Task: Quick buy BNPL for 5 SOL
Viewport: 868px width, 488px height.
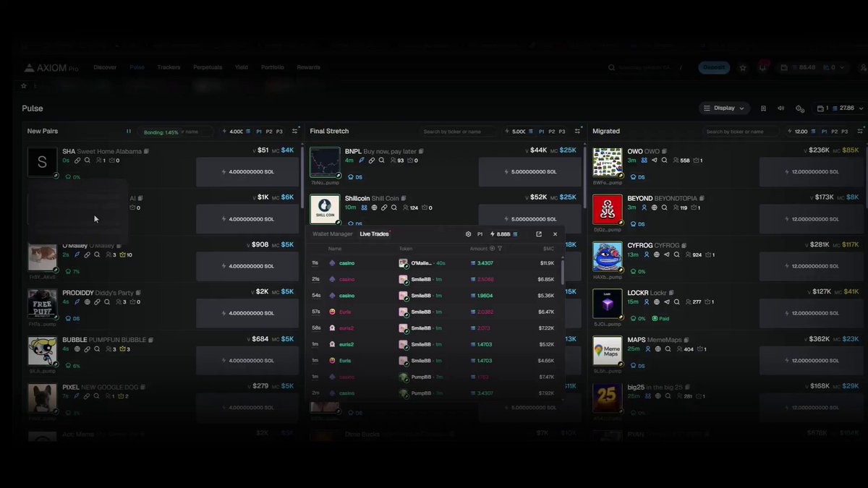Action: click(x=530, y=172)
